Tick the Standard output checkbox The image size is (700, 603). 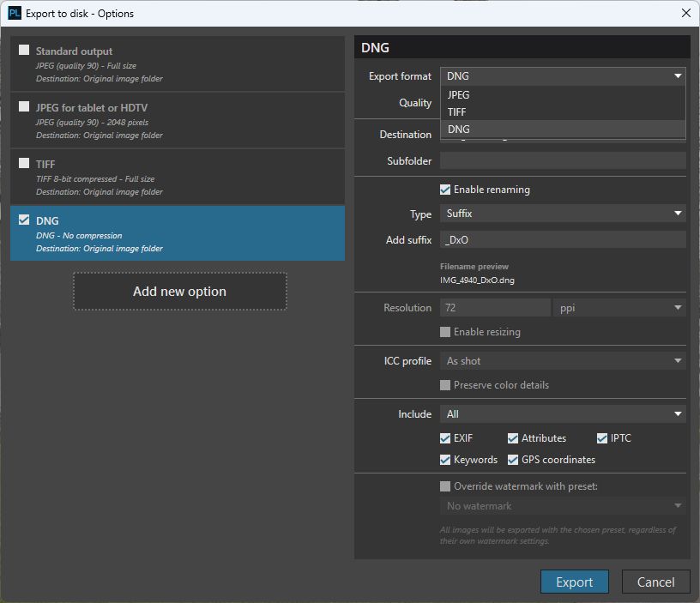click(x=24, y=51)
